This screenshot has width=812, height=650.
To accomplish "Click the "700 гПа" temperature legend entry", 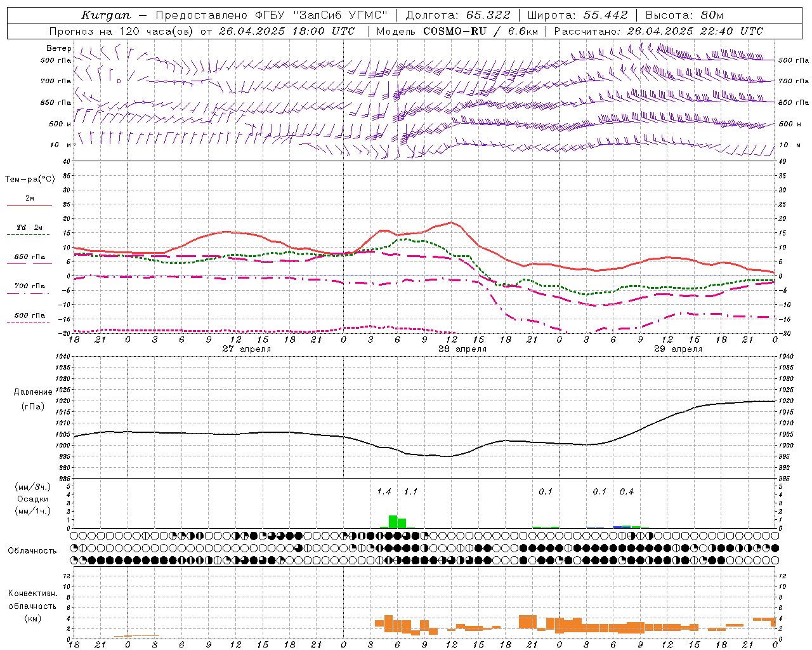I will click(30, 286).
